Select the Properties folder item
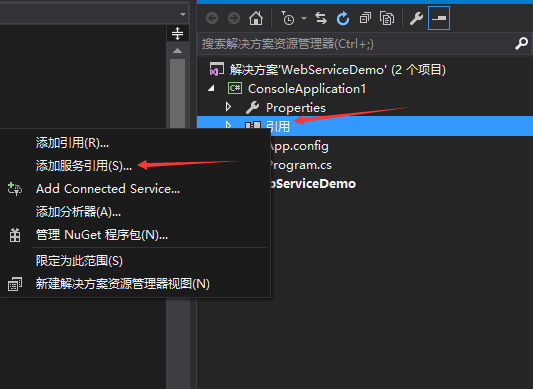533x389 pixels. point(296,108)
